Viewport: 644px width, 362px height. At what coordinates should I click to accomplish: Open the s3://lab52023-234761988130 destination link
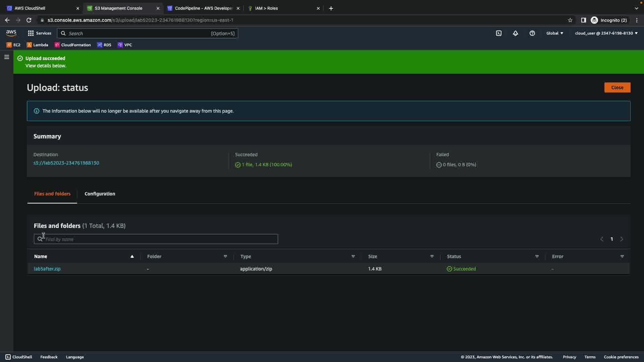coord(66,163)
